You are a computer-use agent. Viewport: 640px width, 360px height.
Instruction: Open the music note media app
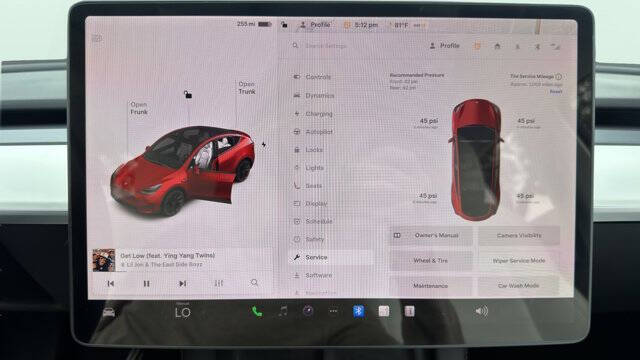tap(283, 312)
